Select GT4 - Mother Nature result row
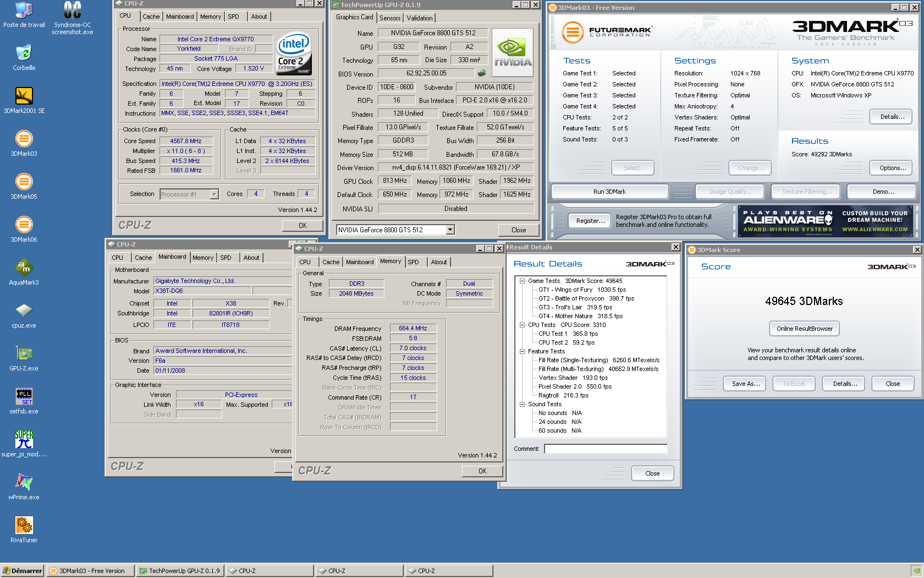Image resolution: width=924 pixels, height=578 pixels. [580, 316]
